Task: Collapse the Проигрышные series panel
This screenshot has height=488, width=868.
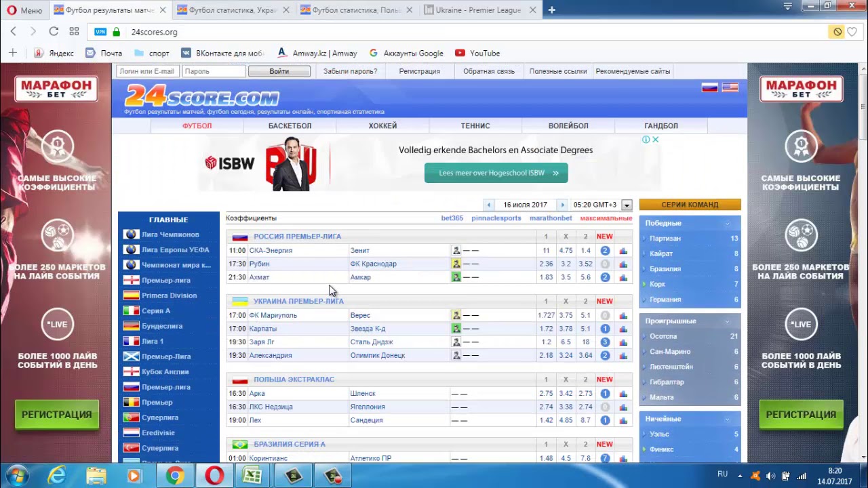Action: 727,321
